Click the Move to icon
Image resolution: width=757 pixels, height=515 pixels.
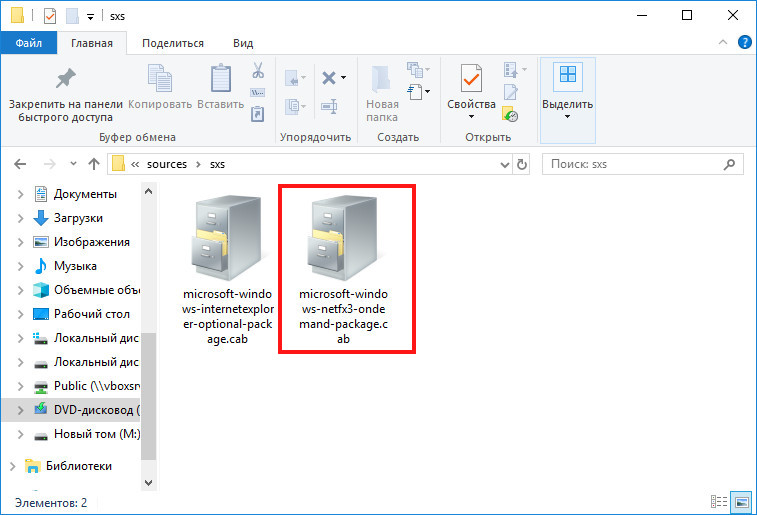tap(293, 78)
